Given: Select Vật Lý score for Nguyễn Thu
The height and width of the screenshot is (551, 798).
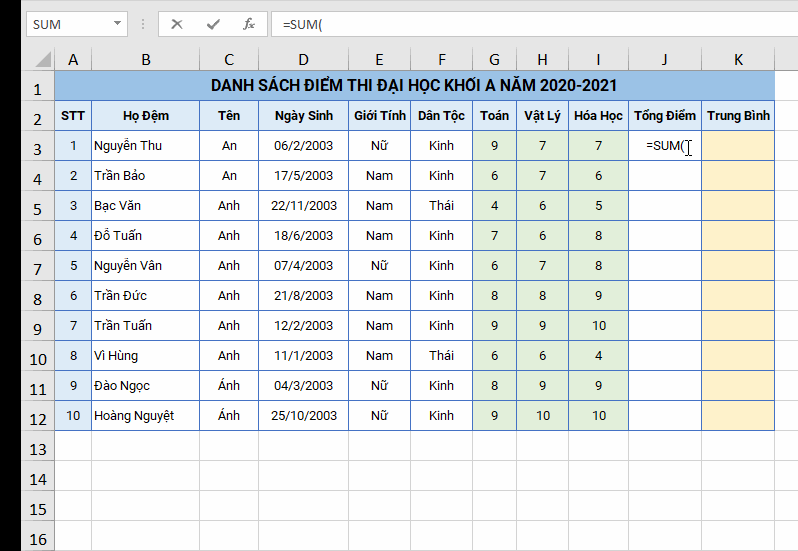Looking at the screenshot, I should 543,146.
